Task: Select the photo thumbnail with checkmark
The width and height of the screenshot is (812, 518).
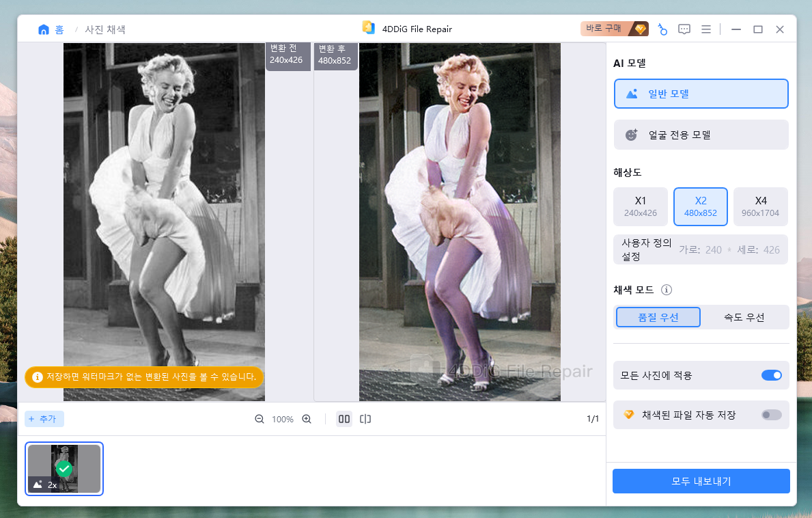Action: point(64,469)
